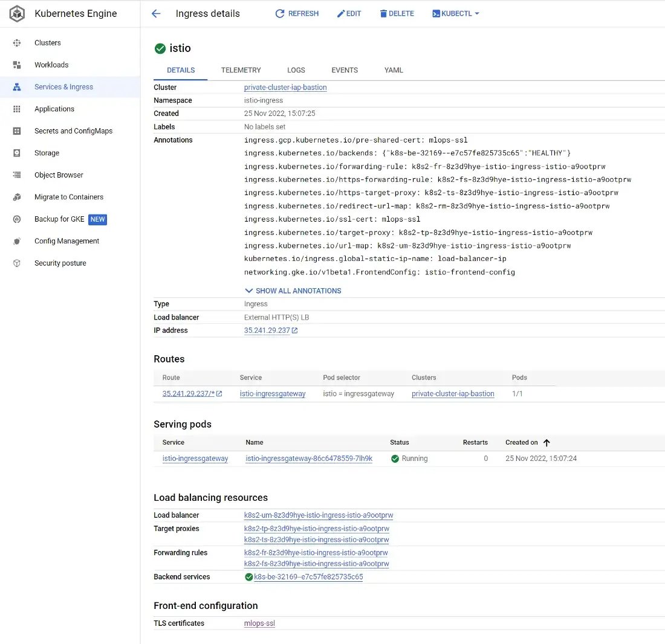
Task: Click the back arrow icon
Action: click(156, 13)
